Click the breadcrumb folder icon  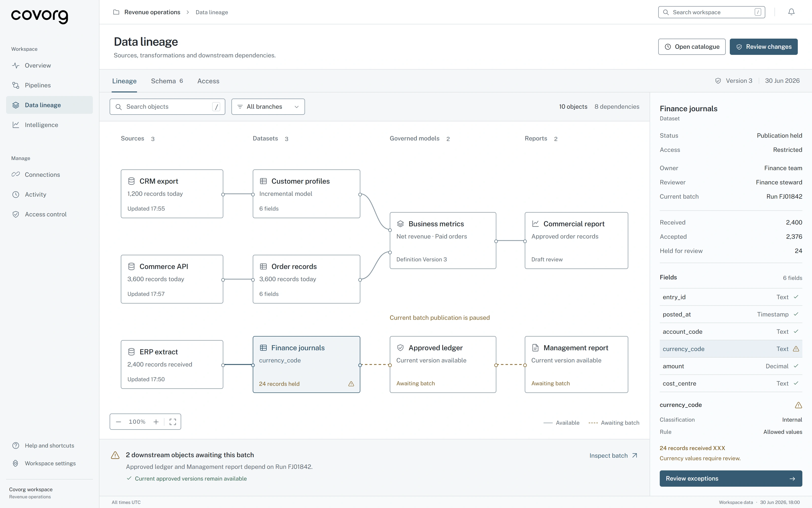pyautogui.click(x=116, y=12)
